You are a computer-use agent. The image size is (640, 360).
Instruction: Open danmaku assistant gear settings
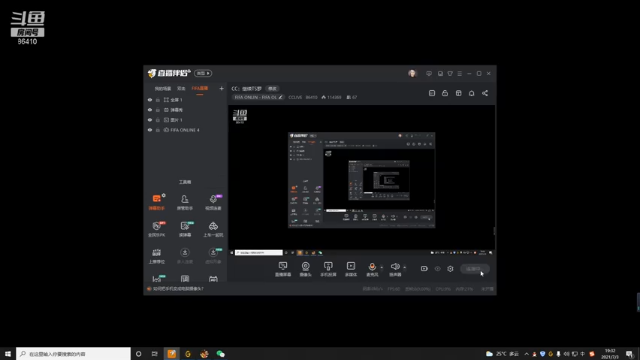click(x=164, y=196)
